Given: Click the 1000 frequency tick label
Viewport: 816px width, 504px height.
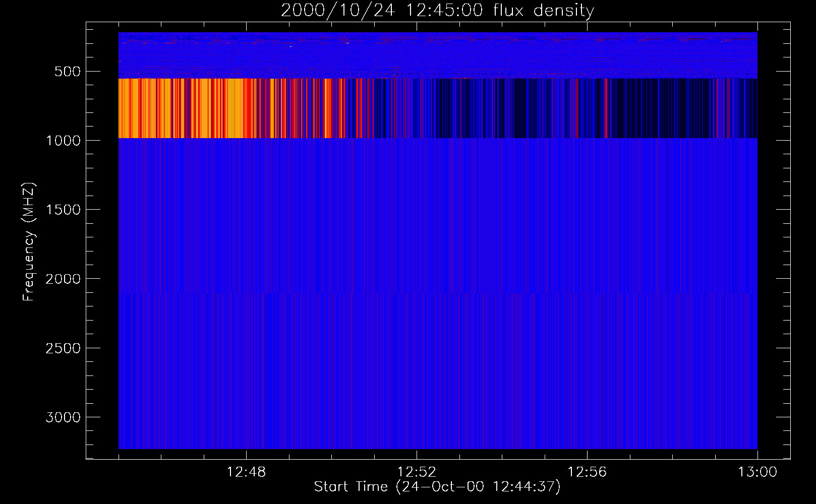Looking at the screenshot, I should [63, 141].
